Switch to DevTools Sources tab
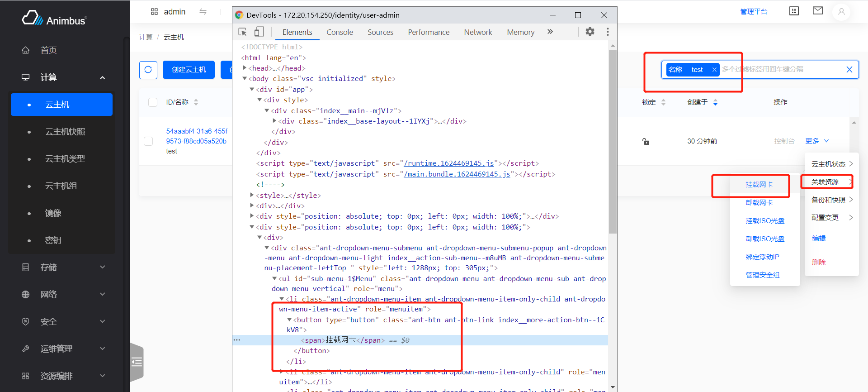The width and height of the screenshot is (868, 392). click(x=380, y=32)
